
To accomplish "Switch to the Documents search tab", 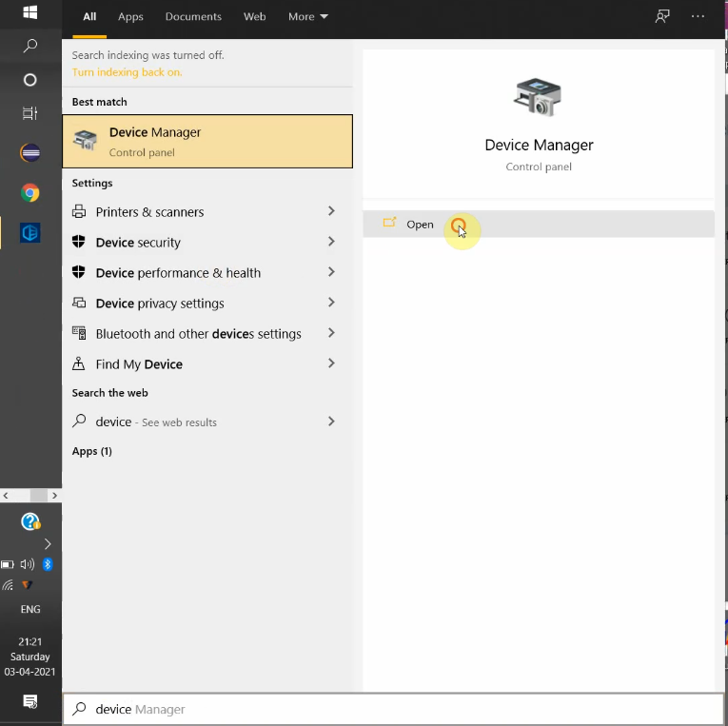I will tap(193, 17).
